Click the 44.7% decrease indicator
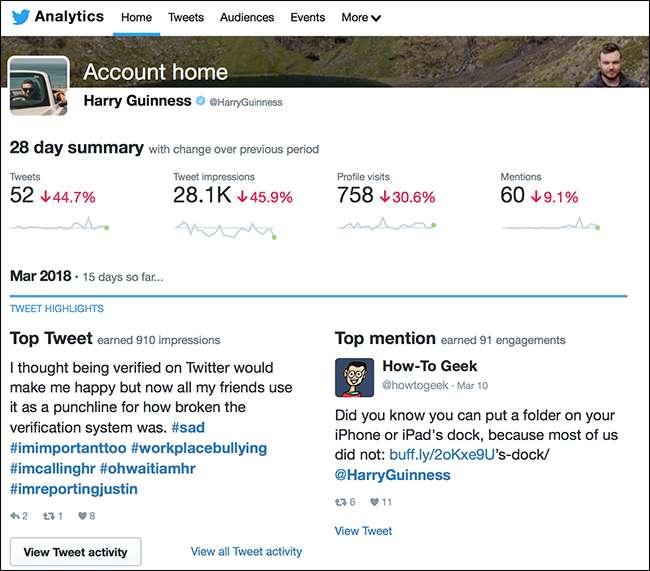Viewport: 650px width, 571px height. (x=68, y=197)
